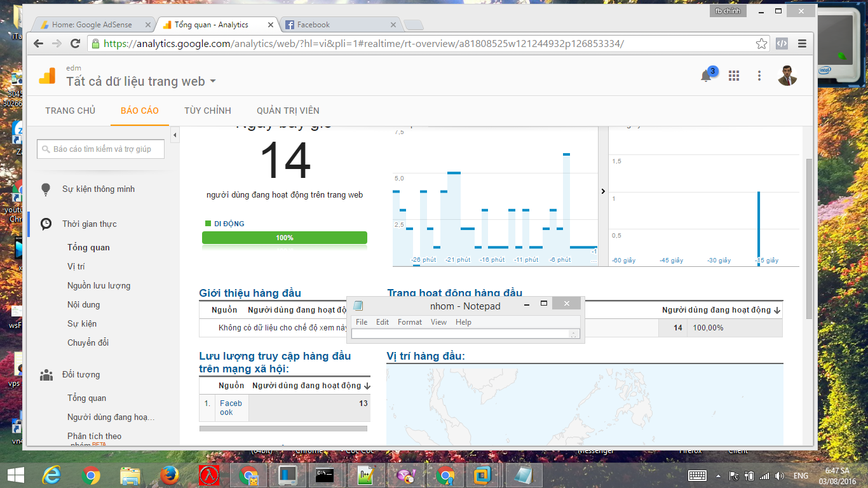Image resolution: width=868 pixels, height=488 pixels.
Task: Click the orange Google Analytics logo
Action: [47, 76]
